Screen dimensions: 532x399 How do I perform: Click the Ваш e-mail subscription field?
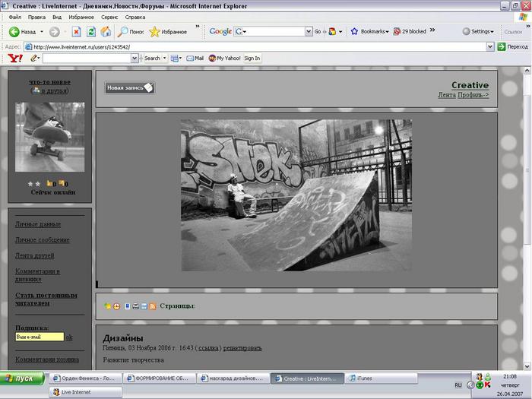(x=40, y=337)
